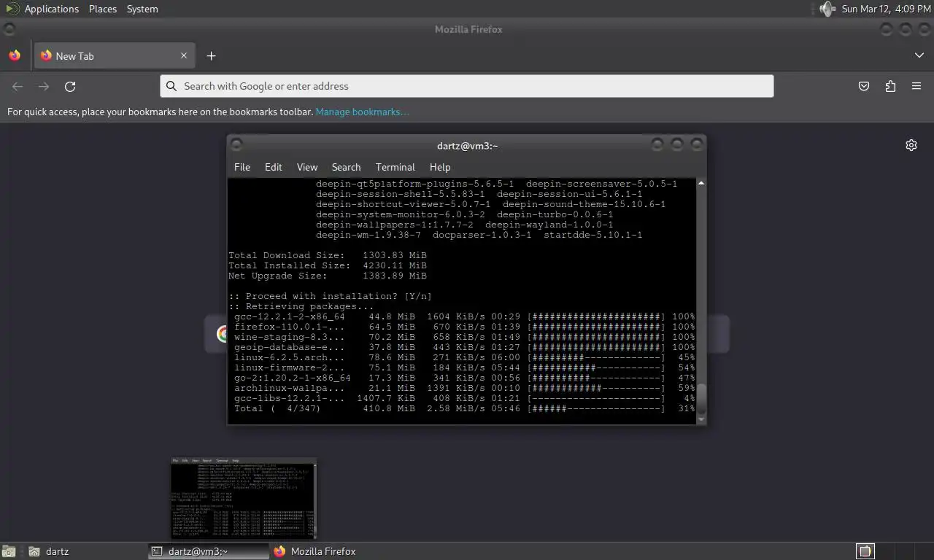Image resolution: width=934 pixels, height=560 pixels.
Task: Go back one page in Firefox
Action: tap(18, 86)
